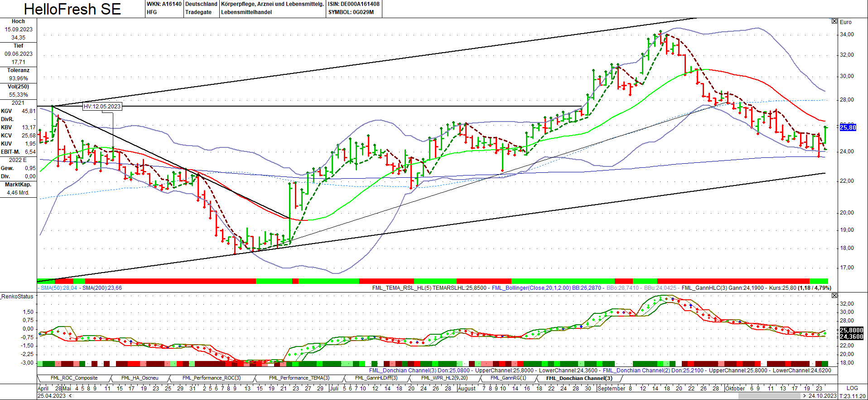
Task: Show the FML_Performance_TEMA(3) tab
Action: [x=299, y=378]
